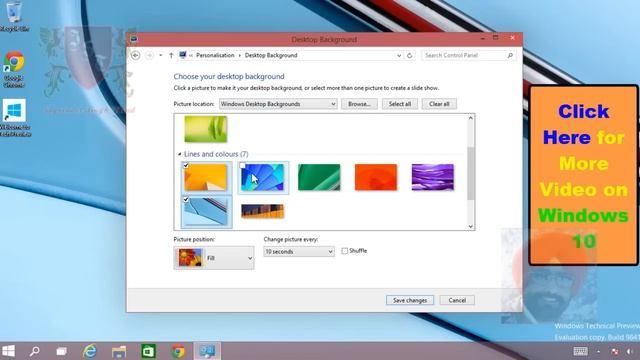
Task: Go forward in the Desktop Background window
Action: (x=149, y=55)
